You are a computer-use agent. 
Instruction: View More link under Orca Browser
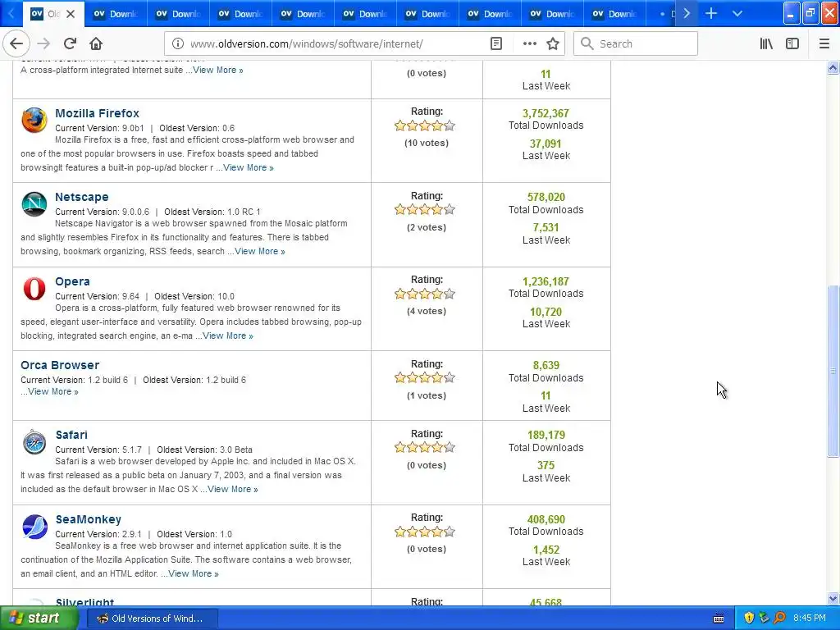click(x=53, y=391)
